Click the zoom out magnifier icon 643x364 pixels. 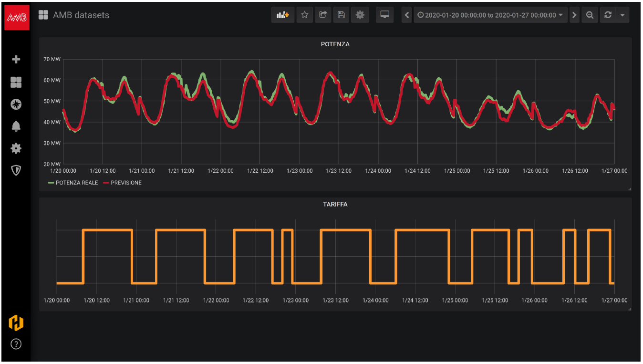[590, 15]
